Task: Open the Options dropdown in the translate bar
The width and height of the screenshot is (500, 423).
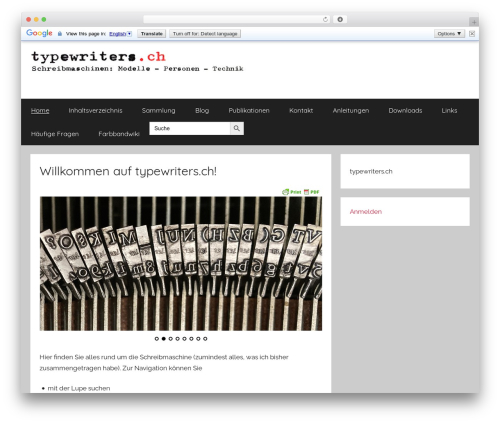Action: [x=449, y=34]
